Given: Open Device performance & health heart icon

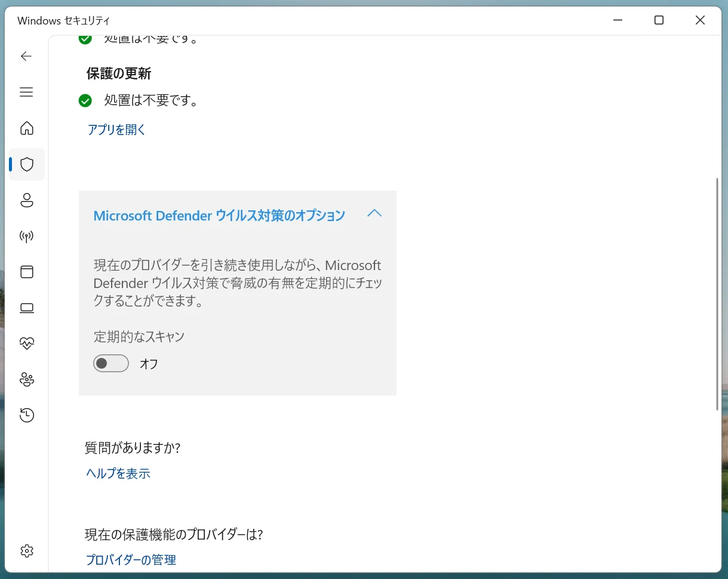Looking at the screenshot, I should (x=27, y=344).
